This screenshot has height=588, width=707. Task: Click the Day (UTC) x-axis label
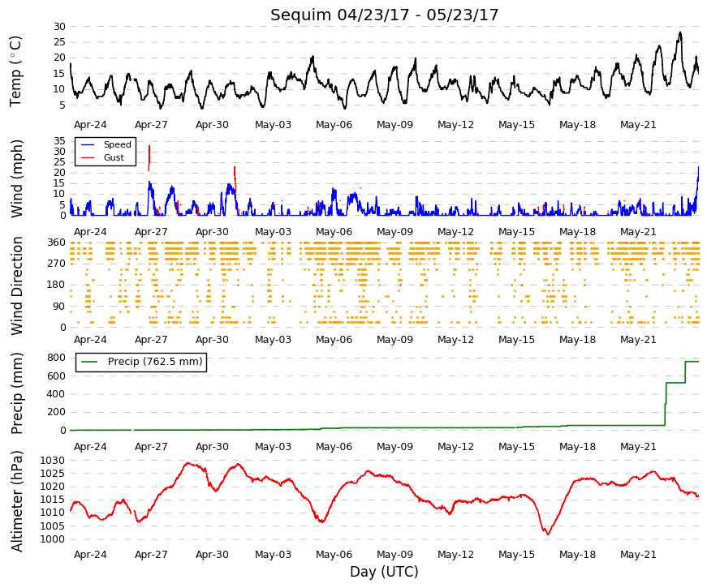click(x=384, y=572)
